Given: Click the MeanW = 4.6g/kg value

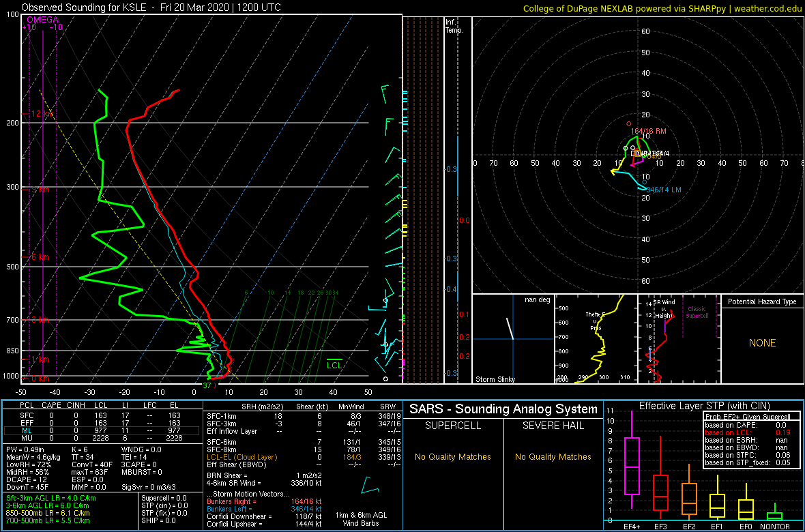Looking at the screenshot, I should [x=33, y=457].
